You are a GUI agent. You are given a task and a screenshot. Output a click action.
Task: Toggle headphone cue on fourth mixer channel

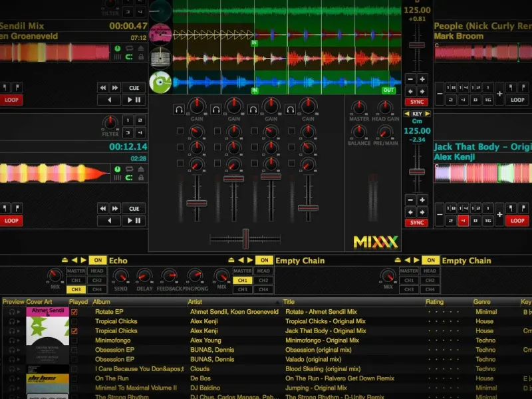click(x=290, y=110)
